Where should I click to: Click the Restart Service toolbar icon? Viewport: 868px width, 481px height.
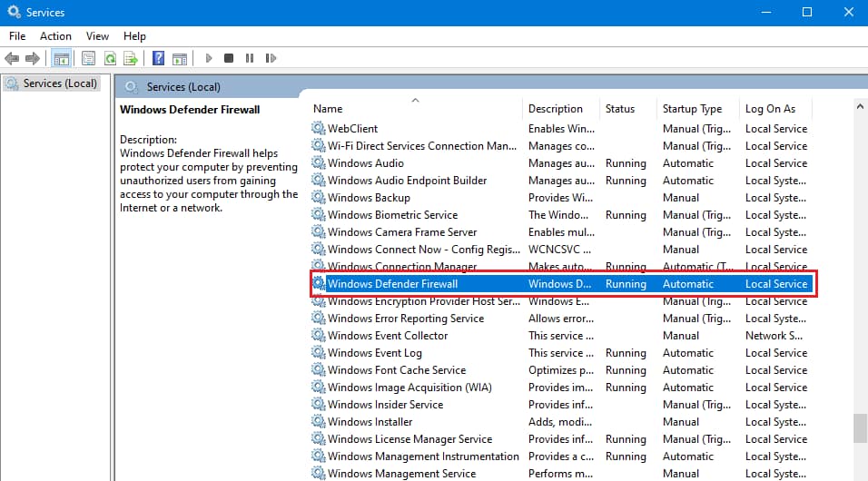pos(271,58)
